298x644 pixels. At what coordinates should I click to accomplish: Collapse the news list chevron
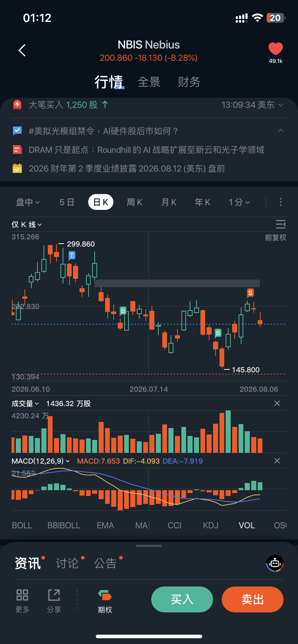[x=281, y=131]
